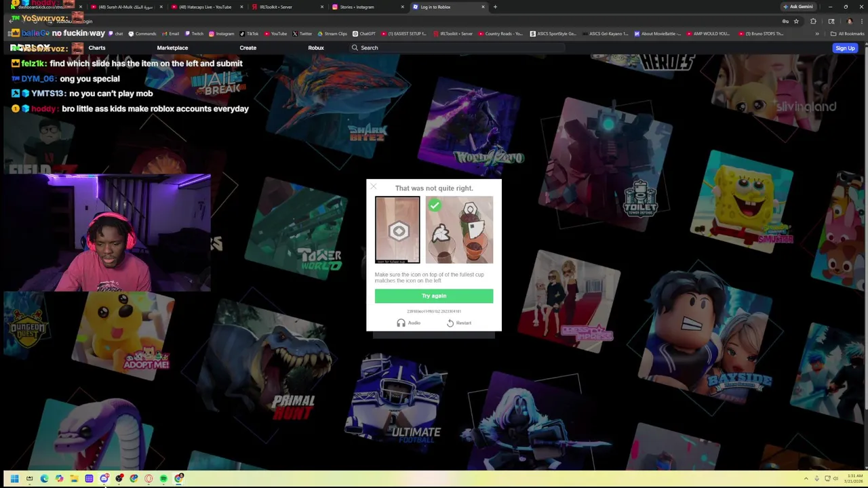Open the ChatGPT bookmark

coord(363,33)
